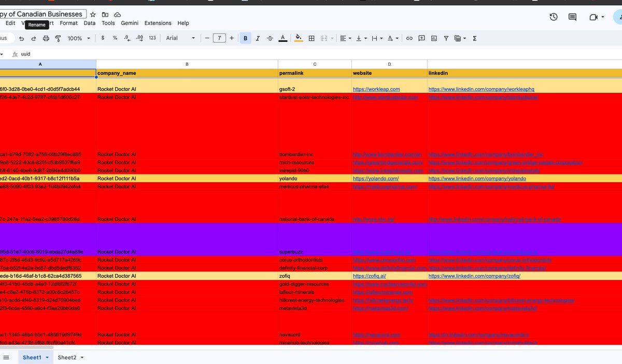Format as currency with dollar icon
Viewport: 622px width, 364px height.
103,38
